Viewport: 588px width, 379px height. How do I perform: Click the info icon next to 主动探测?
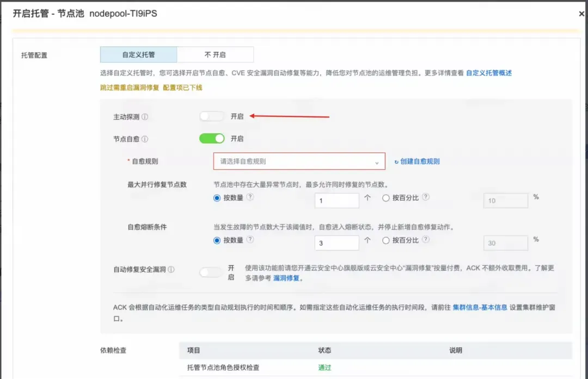click(145, 117)
